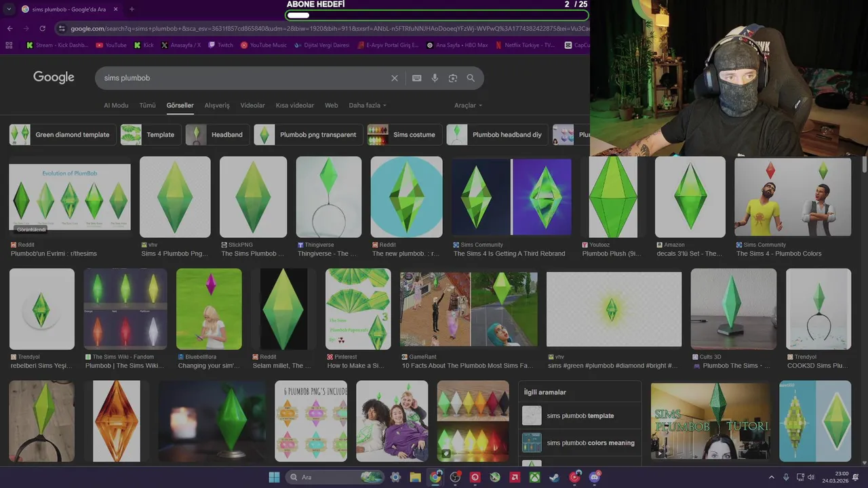Click the magnifier search icon in Google bar
Viewport: 868px width, 488px height.
pyautogui.click(x=471, y=78)
